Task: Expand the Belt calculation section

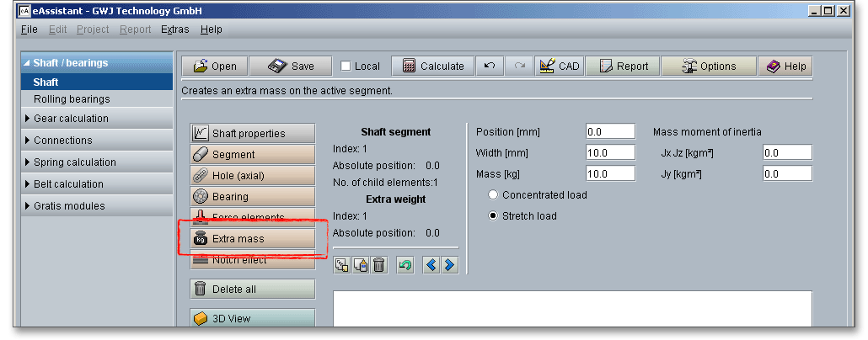Action: (68, 184)
